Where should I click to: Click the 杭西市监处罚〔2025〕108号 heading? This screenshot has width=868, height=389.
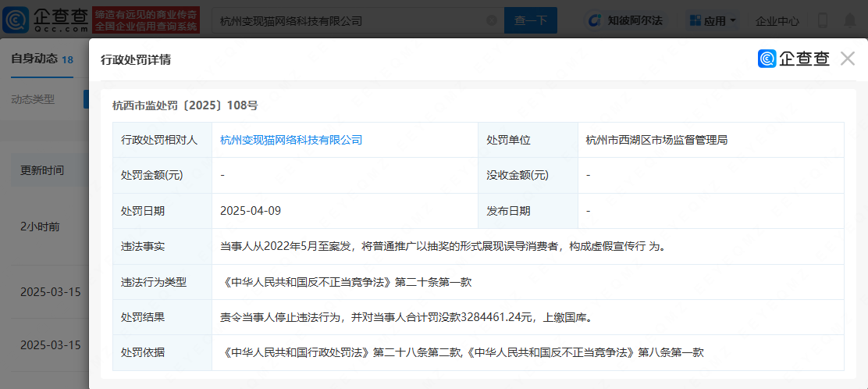185,105
